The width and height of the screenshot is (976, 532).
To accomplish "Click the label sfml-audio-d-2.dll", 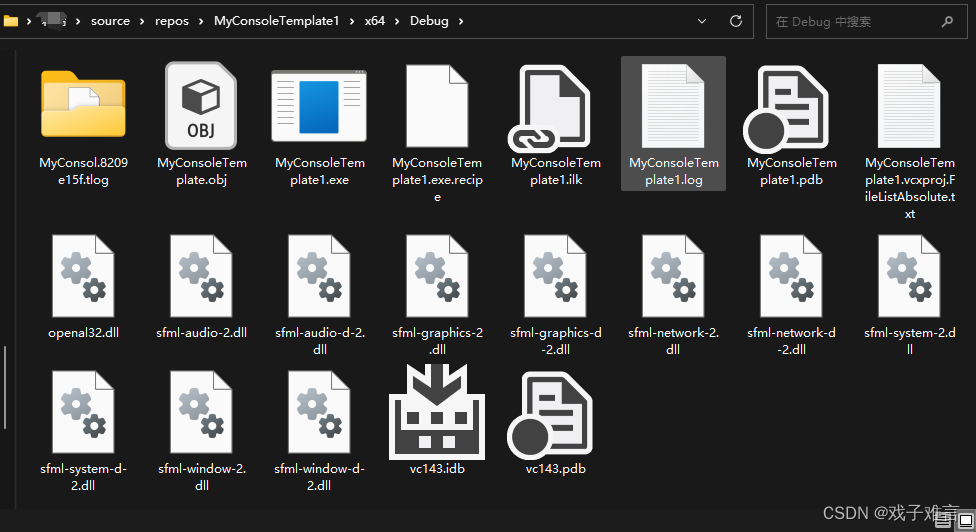I will [x=320, y=341].
